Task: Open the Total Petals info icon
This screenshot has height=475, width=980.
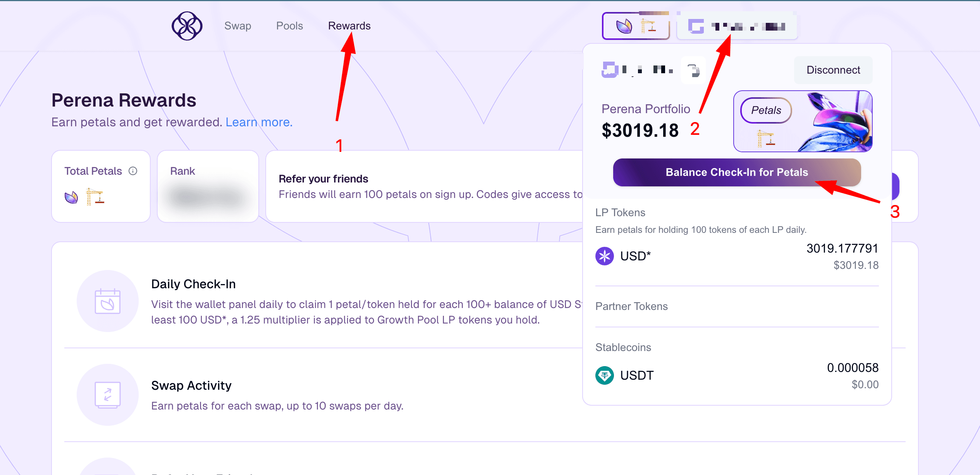Action: point(133,171)
